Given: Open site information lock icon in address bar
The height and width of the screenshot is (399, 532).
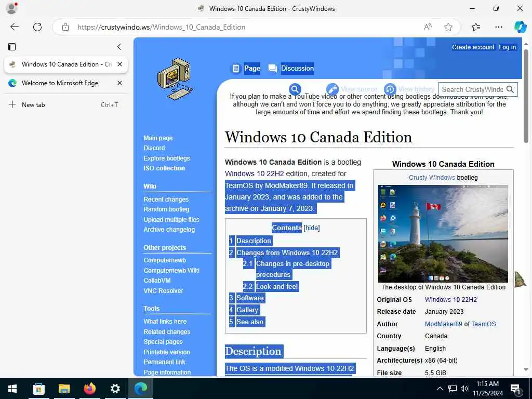Looking at the screenshot, I should 65,27.
